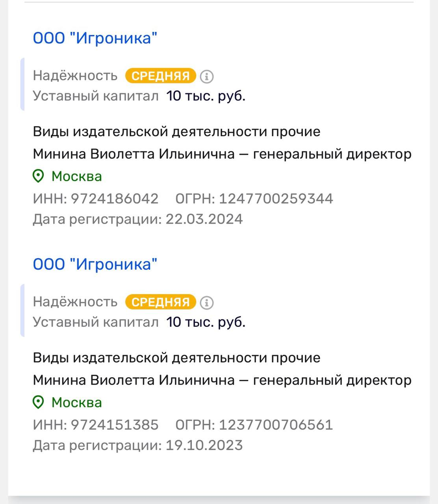Click the top card's 10 тыс. руб. capital value
This screenshot has height=504, width=438.
(x=206, y=96)
